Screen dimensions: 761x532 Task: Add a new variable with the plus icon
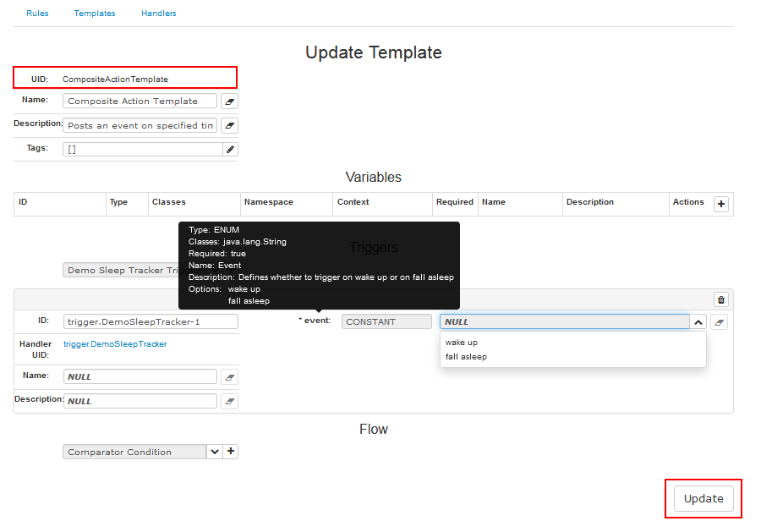[x=720, y=203]
